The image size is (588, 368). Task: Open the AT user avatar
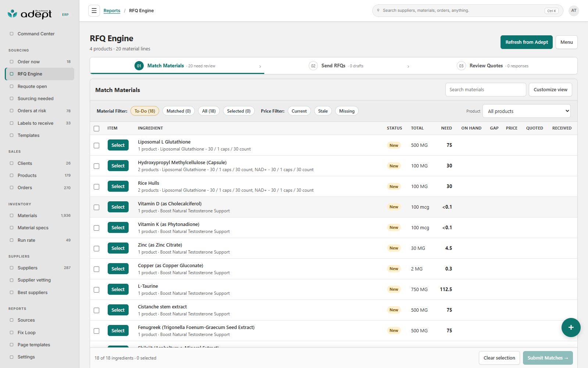point(574,11)
